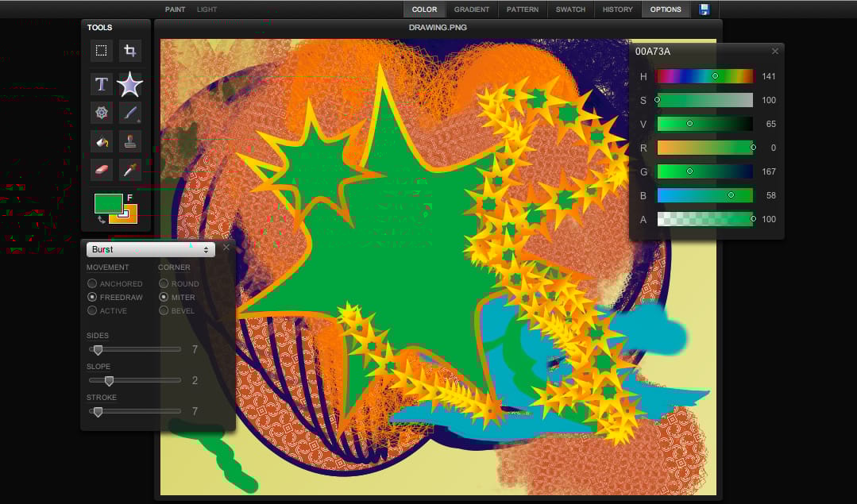
Task: Select the Brush tool
Action: [x=129, y=113]
